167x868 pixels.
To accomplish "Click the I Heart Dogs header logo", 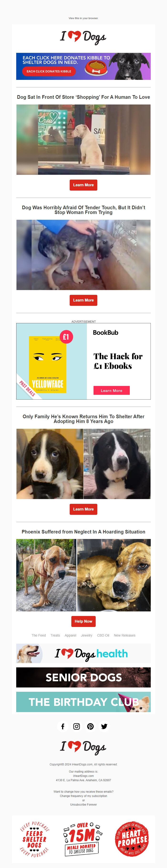I will click(x=83, y=37).
